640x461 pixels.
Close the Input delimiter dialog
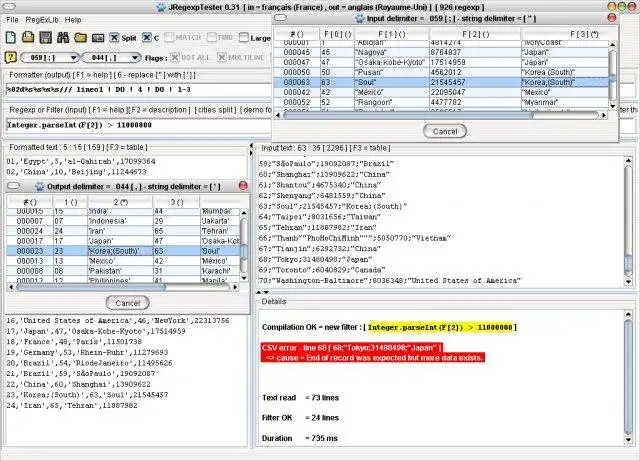pyautogui.click(x=612, y=18)
